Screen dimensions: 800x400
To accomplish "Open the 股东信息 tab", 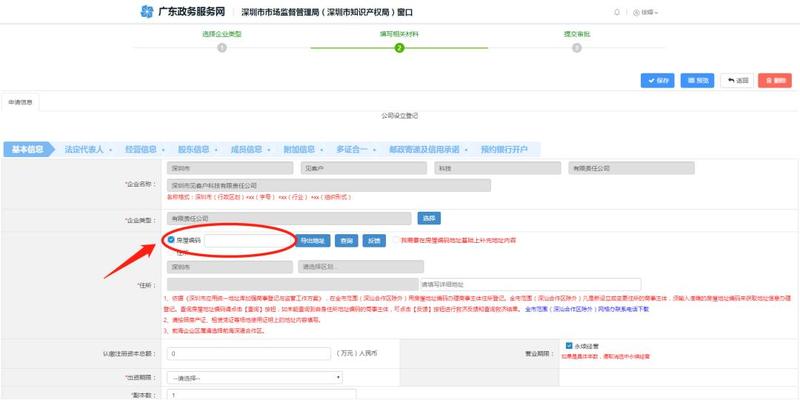I will [x=193, y=149].
